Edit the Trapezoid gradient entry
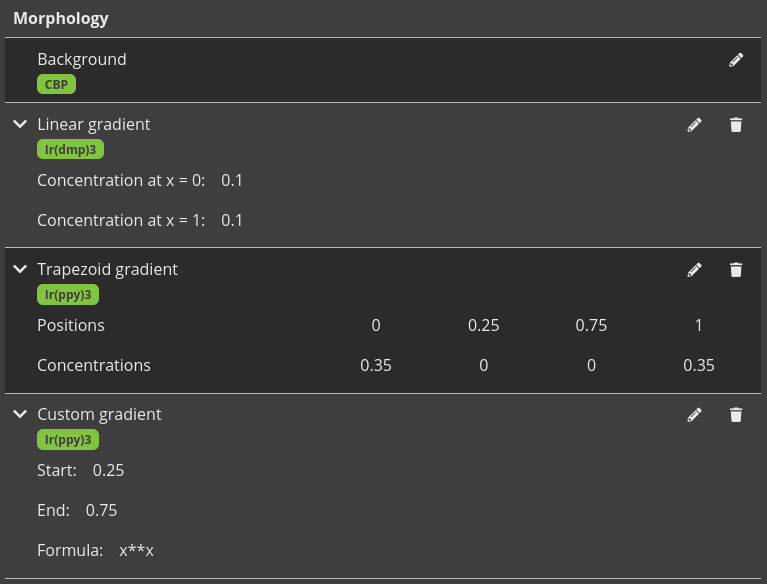The image size is (767, 584). click(695, 270)
